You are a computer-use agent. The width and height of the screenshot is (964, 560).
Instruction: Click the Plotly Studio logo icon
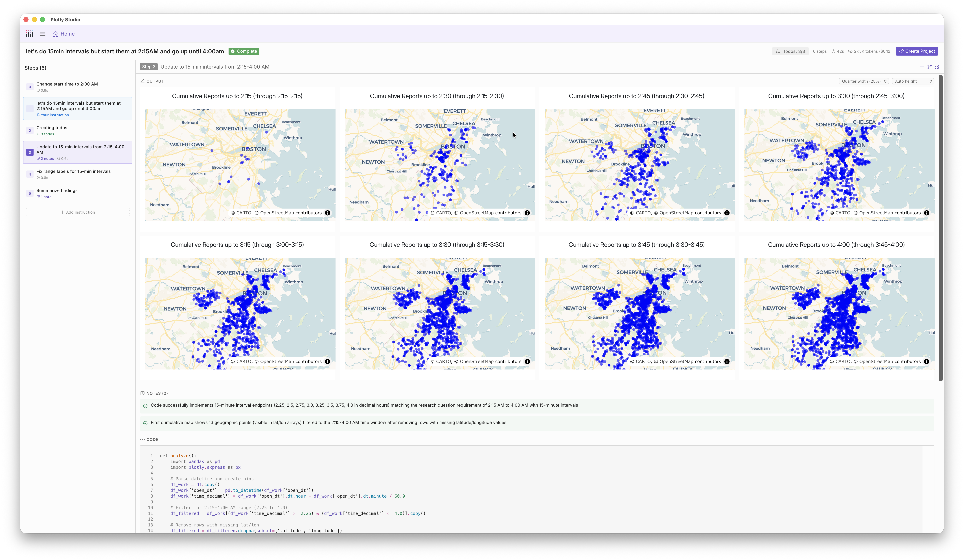tap(29, 34)
